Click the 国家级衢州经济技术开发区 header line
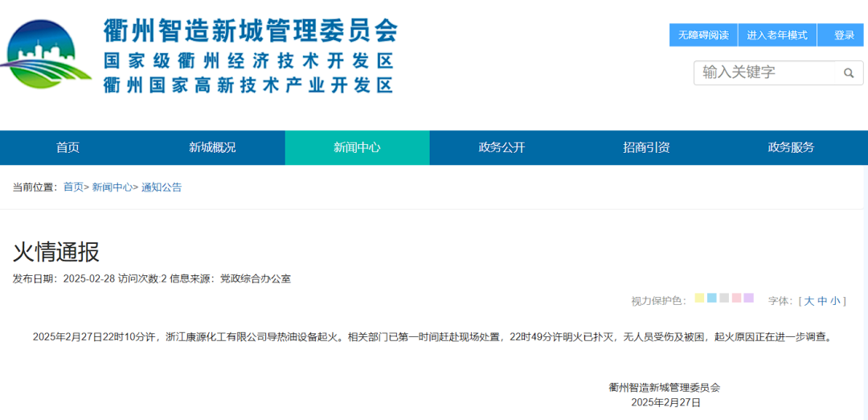 tap(248, 60)
